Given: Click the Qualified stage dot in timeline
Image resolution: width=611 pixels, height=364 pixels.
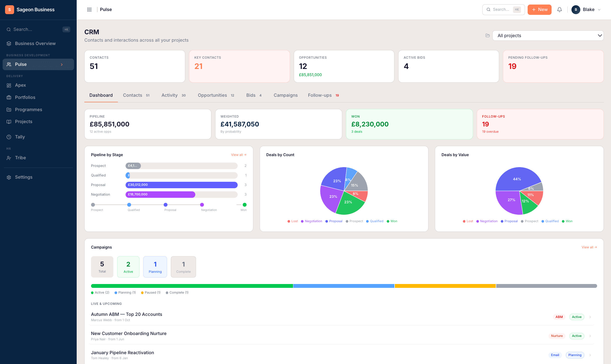Looking at the screenshot, I should 129,205.
